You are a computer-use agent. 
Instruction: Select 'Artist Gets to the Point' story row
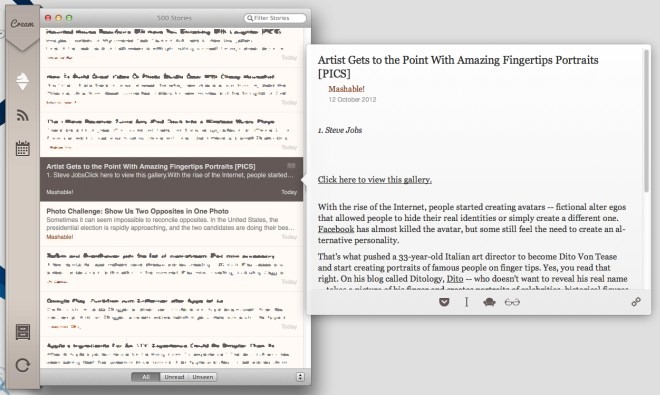[x=171, y=179]
